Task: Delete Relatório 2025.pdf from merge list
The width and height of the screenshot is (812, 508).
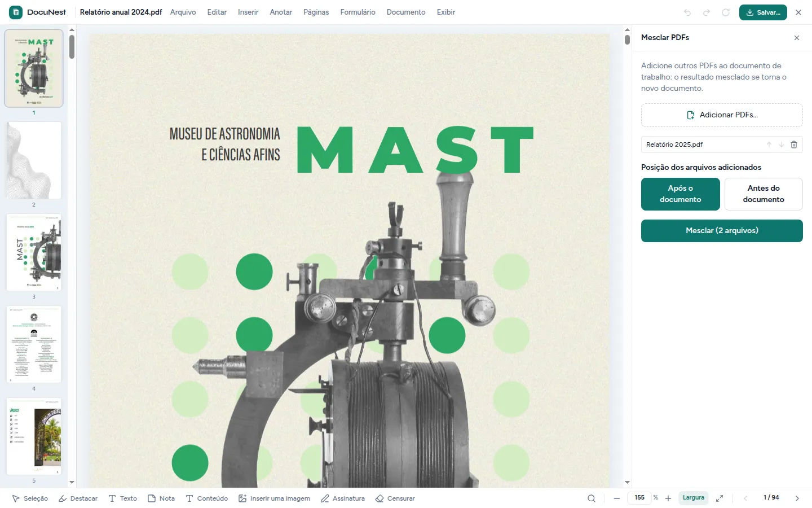Action: point(794,144)
